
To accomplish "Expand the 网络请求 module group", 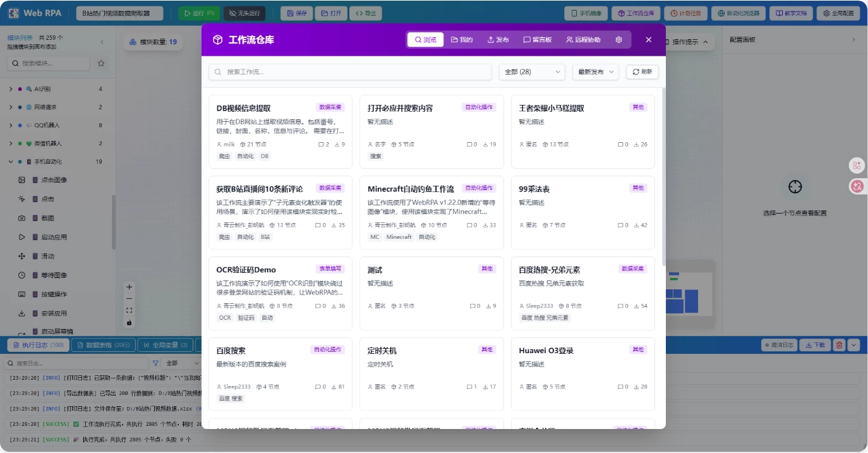I will click(56, 107).
